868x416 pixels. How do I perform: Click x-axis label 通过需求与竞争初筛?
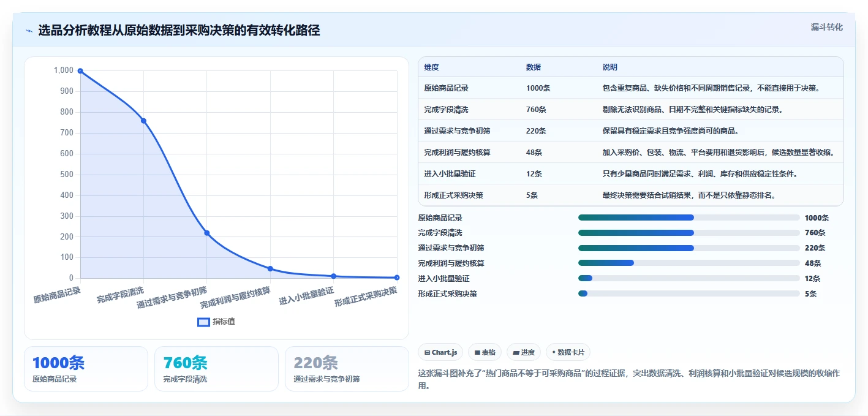tap(172, 297)
